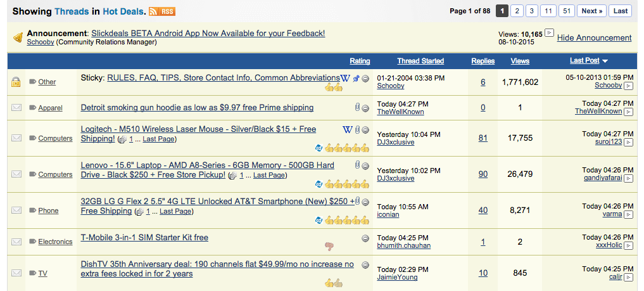
Task: Filter by Phone category
Action: pyautogui.click(x=49, y=211)
